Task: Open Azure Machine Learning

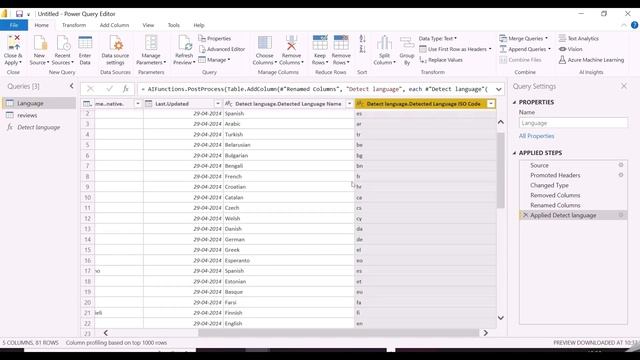Action: point(591,60)
